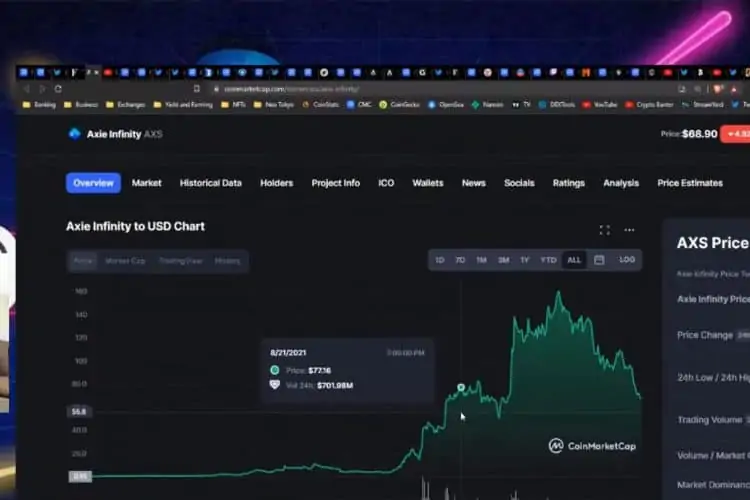Expand the Banking bookmarks folder

tap(39, 104)
